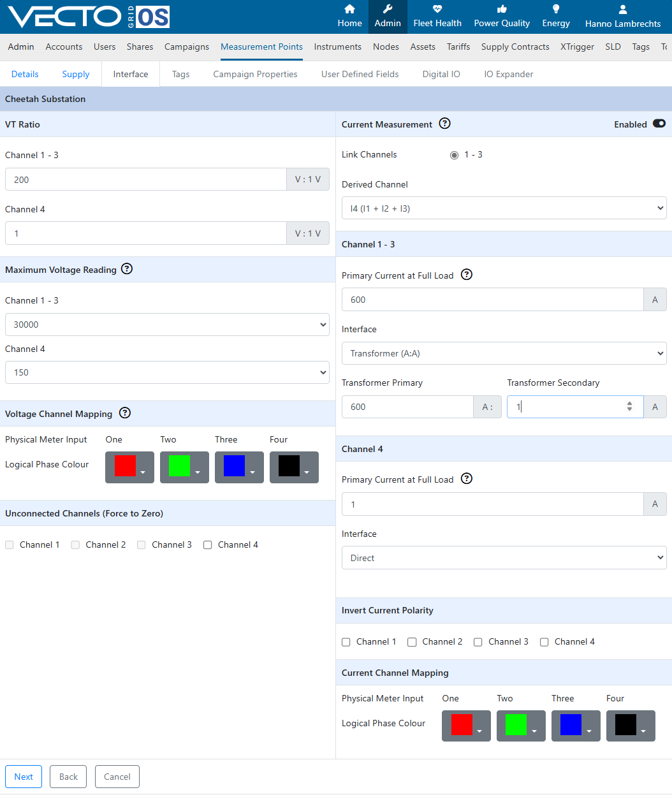
Task: Select Link Channels 1 - 3 radio
Action: (454, 155)
